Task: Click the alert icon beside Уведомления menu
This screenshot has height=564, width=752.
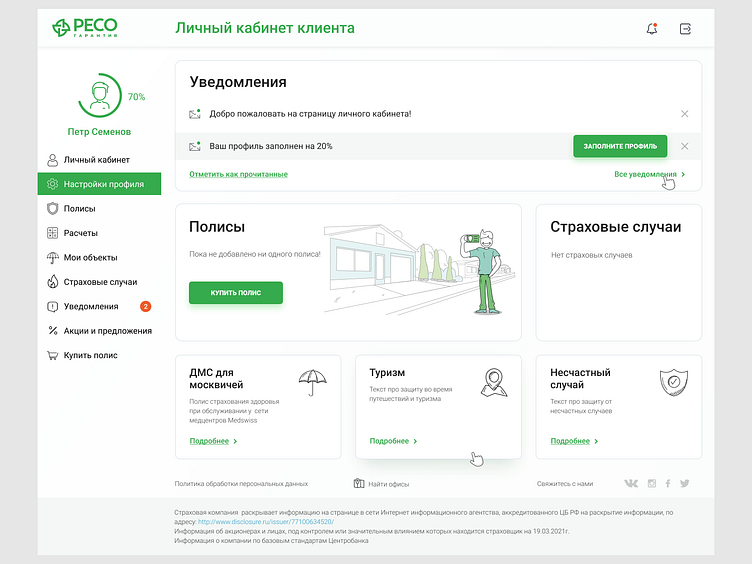Action: coord(52,306)
